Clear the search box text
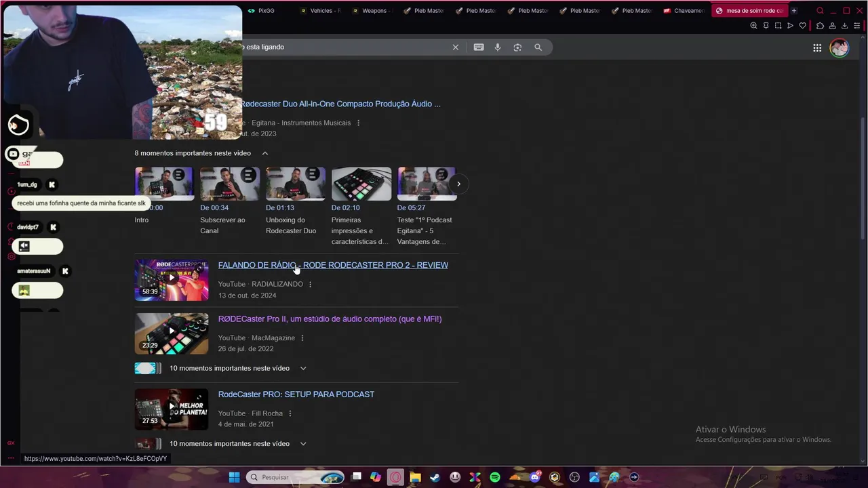Screen dimensions: 868x488 coord(456,47)
